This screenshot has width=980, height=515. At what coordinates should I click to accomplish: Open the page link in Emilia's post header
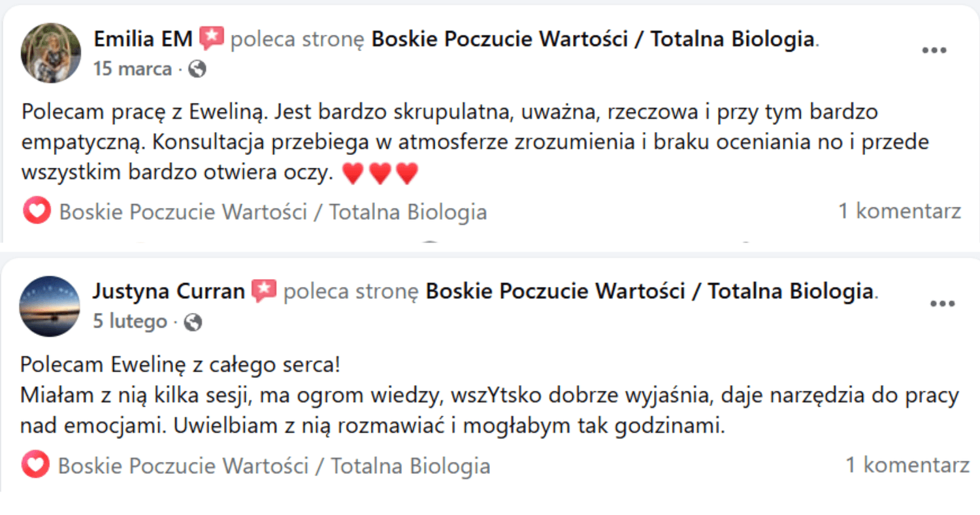pyautogui.click(x=593, y=40)
